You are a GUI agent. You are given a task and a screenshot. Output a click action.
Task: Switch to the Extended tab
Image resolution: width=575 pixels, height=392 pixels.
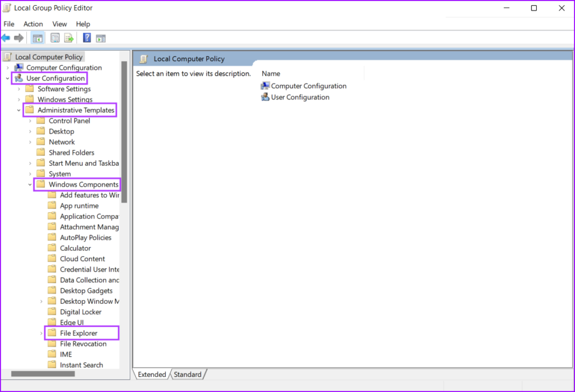152,375
